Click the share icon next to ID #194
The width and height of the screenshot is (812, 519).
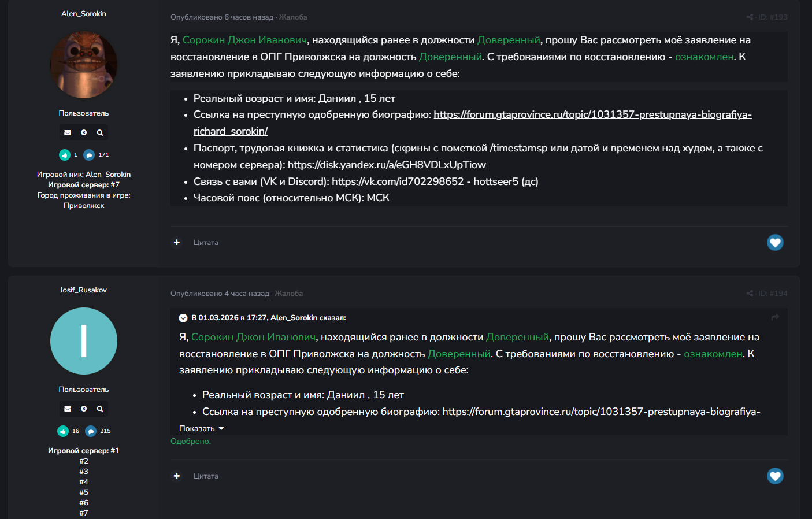pos(750,294)
